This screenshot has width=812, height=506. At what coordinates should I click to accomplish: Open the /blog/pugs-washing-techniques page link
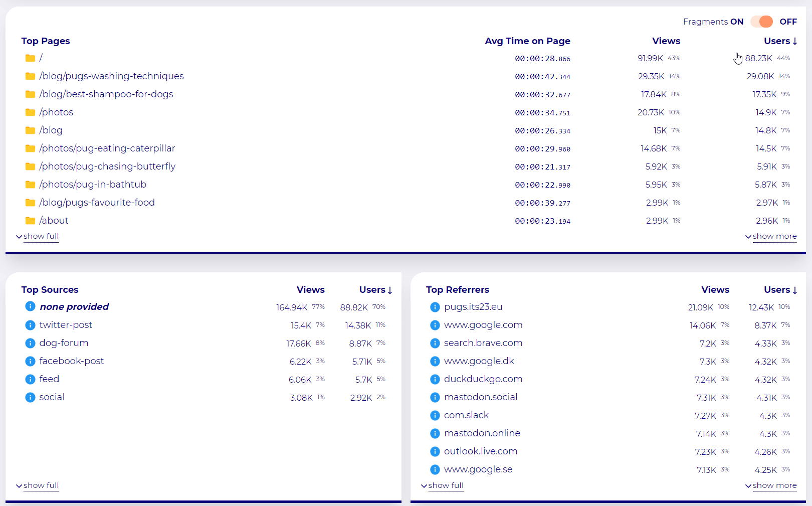point(111,76)
